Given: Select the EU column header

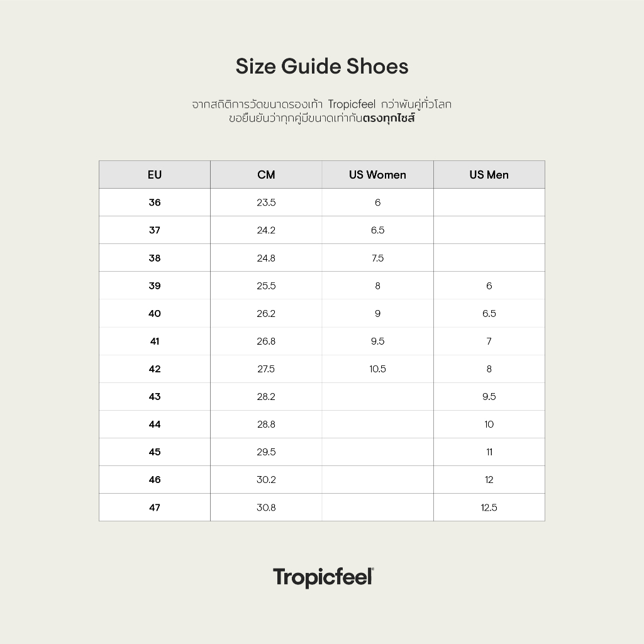Looking at the screenshot, I should coord(155,175).
